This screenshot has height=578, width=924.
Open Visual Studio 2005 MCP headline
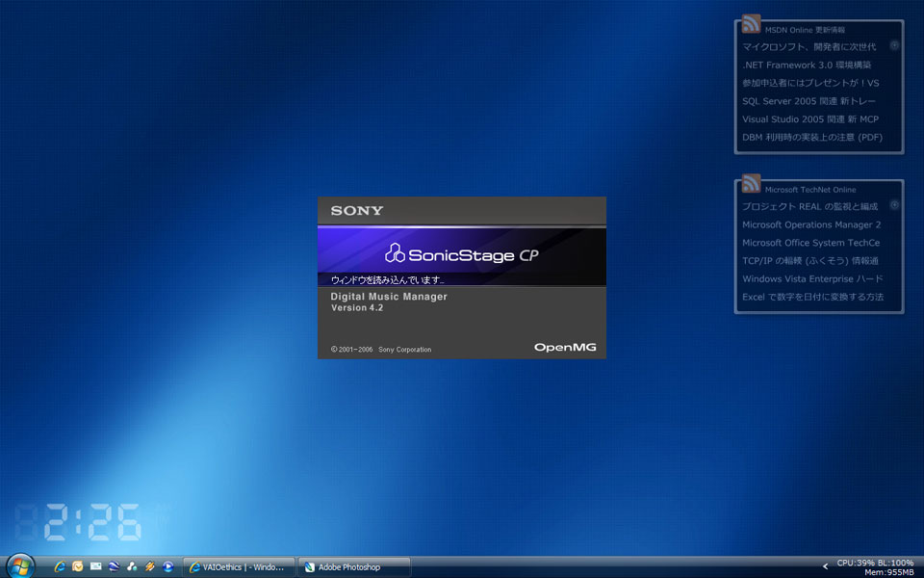coord(809,119)
